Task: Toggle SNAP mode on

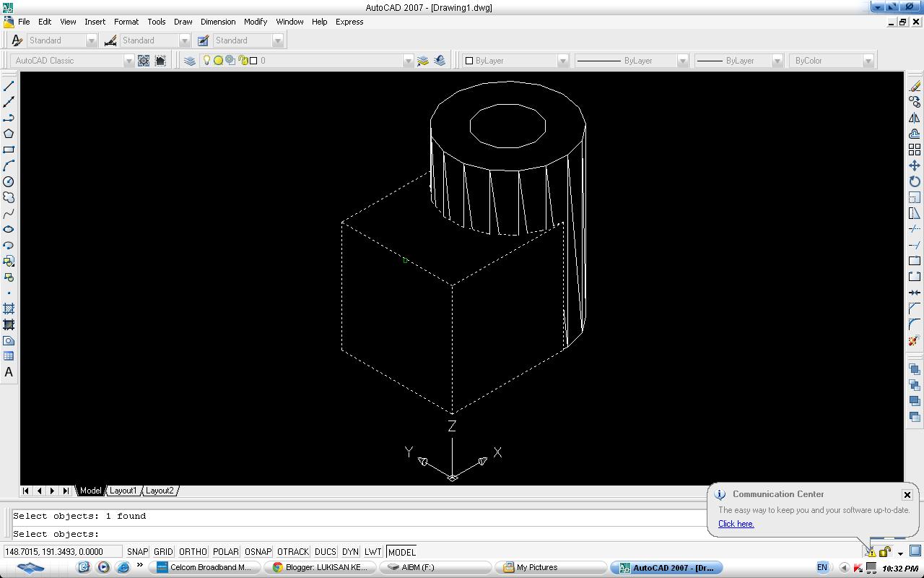Action: point(137,551)
